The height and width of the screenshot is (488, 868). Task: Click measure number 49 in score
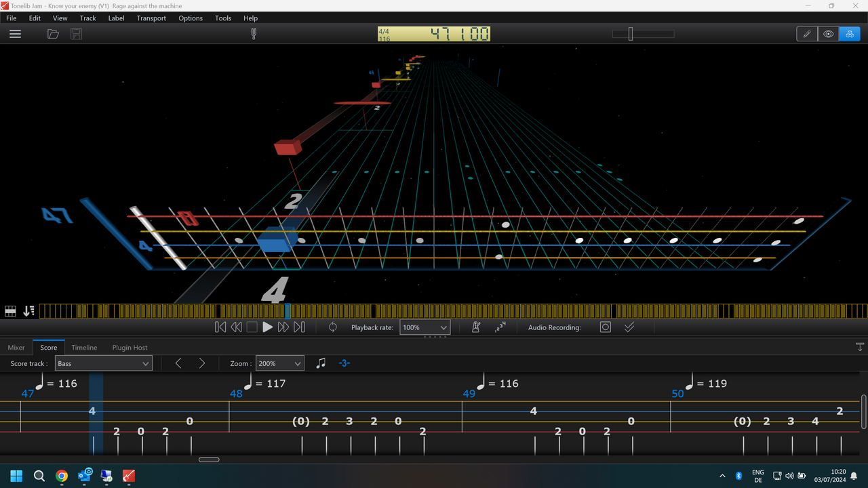pos(469,394)
